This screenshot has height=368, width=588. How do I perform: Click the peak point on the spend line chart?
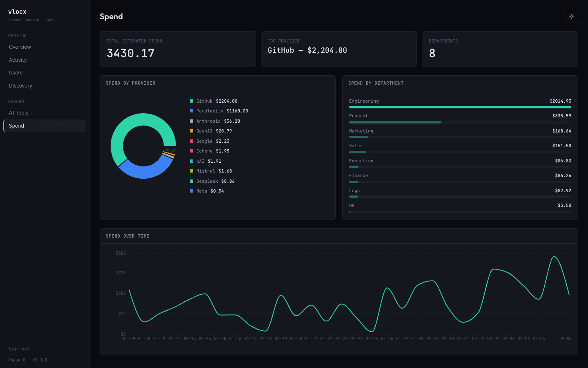tap(555, 257)
